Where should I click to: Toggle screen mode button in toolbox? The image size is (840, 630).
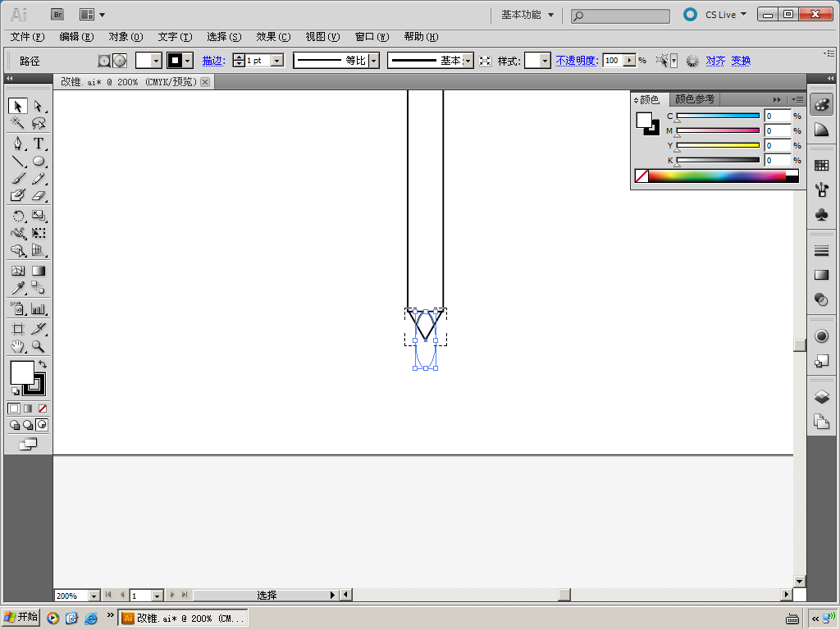28,444
